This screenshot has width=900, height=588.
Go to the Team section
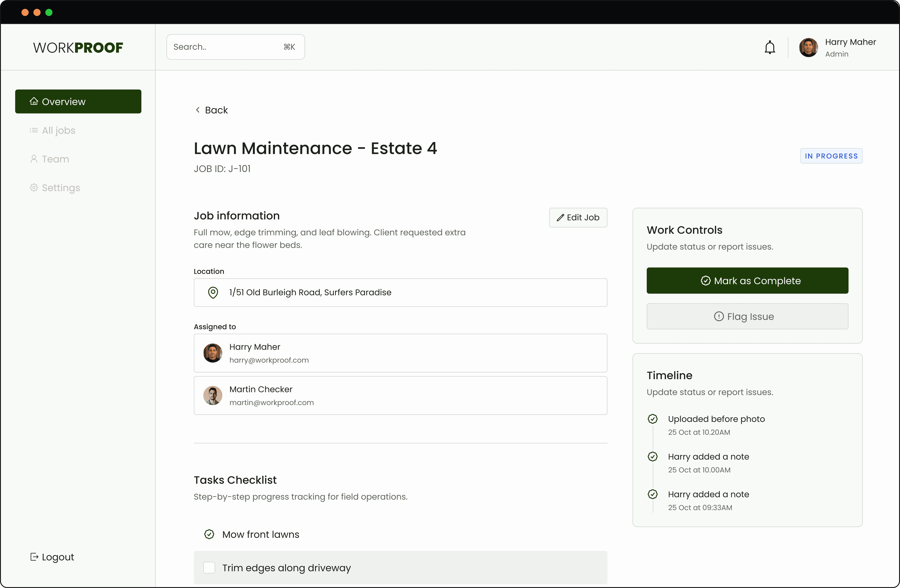(x=55, y=159)
